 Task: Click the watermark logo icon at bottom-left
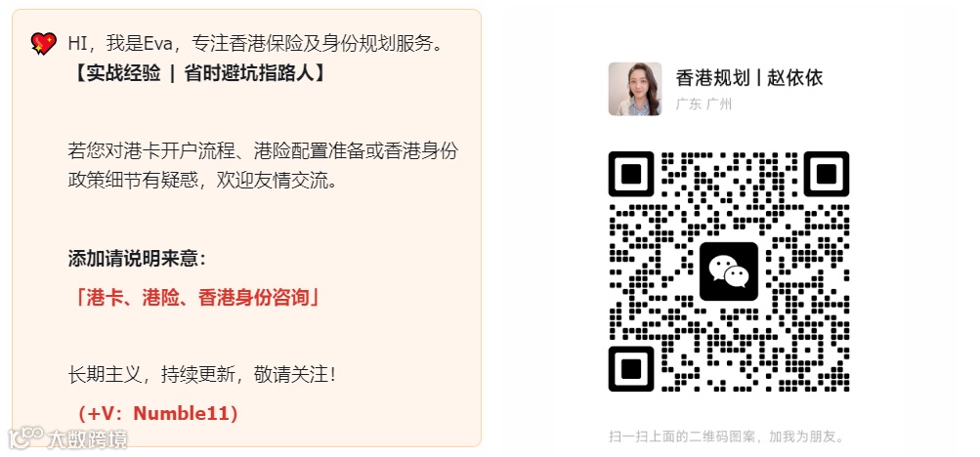tap(24, 436)
